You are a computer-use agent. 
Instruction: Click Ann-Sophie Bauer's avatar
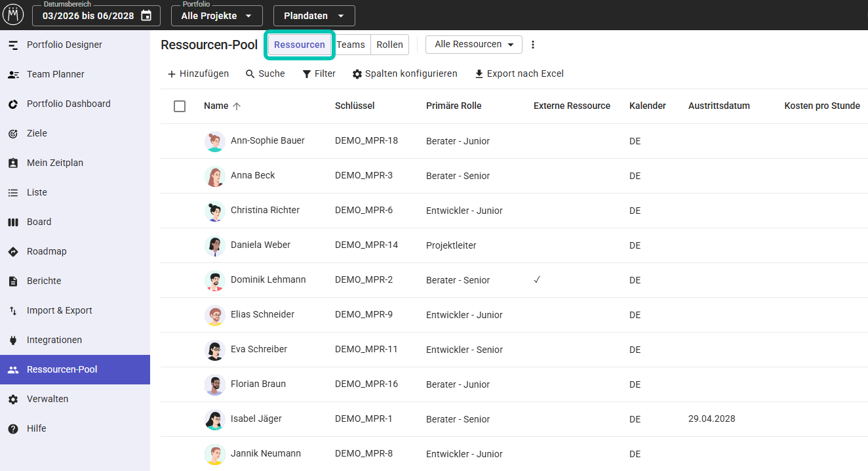[215, 141]
